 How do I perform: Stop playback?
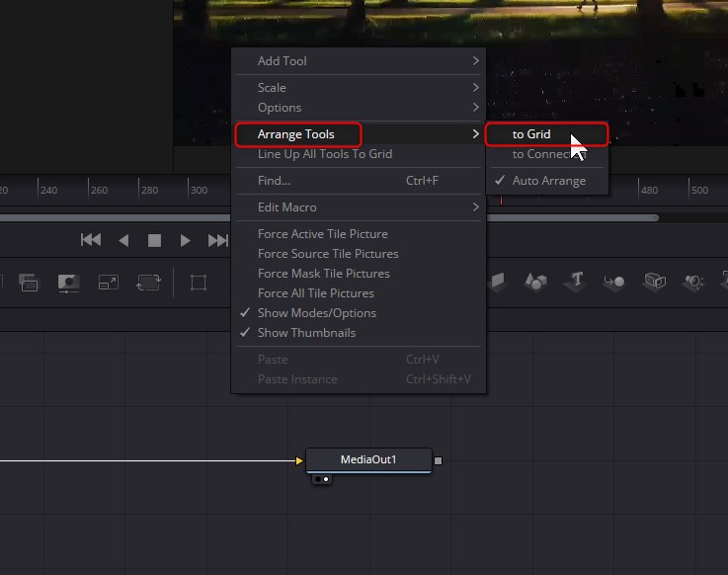(154, 241)
